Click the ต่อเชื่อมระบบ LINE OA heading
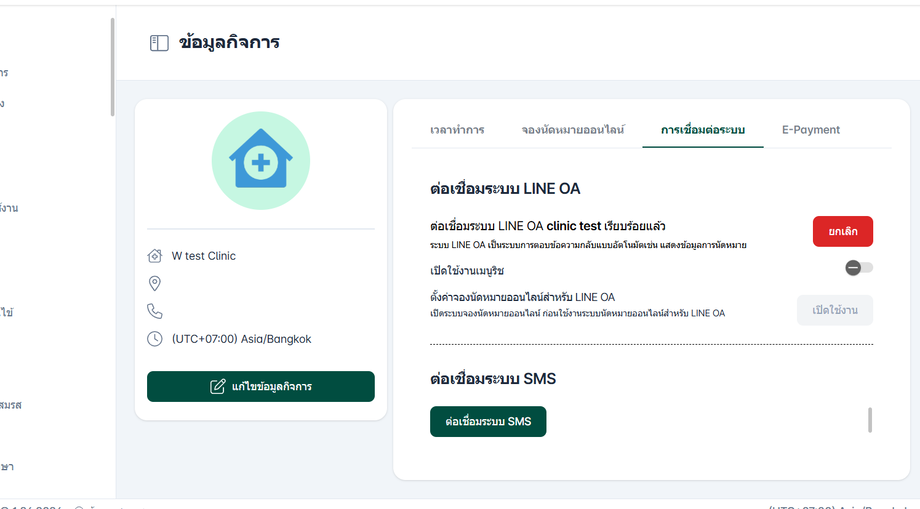Viewport: 920px width, 509px height. 505,189
